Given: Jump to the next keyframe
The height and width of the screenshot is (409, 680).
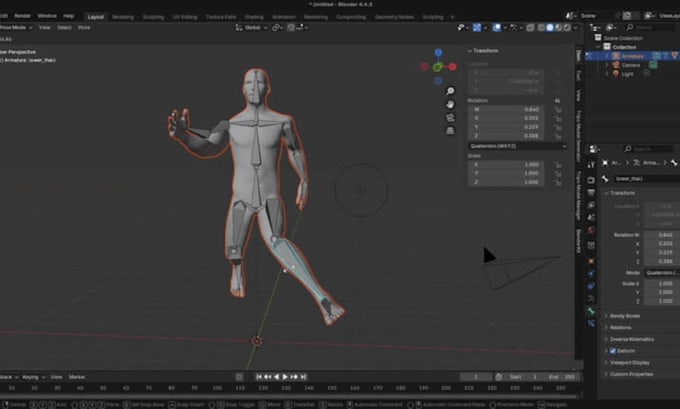Looking at the screenshot, I should click(x=294, y=377).
